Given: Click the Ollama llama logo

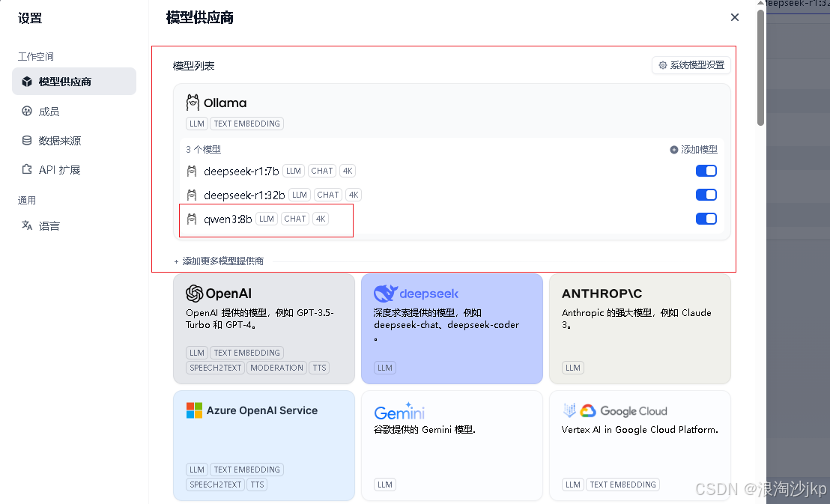Looking at the screenshot, I should [193, 102].
